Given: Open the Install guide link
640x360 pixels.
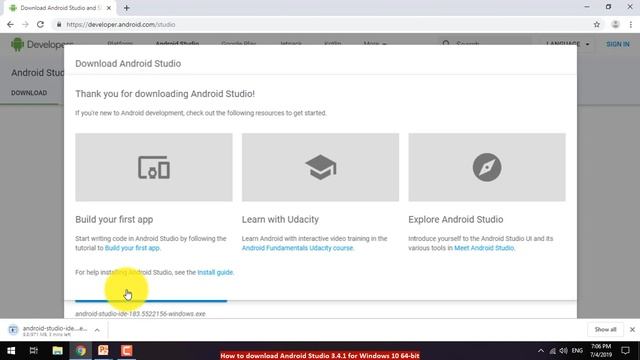Looking at the screenshot, I should 215,272.
